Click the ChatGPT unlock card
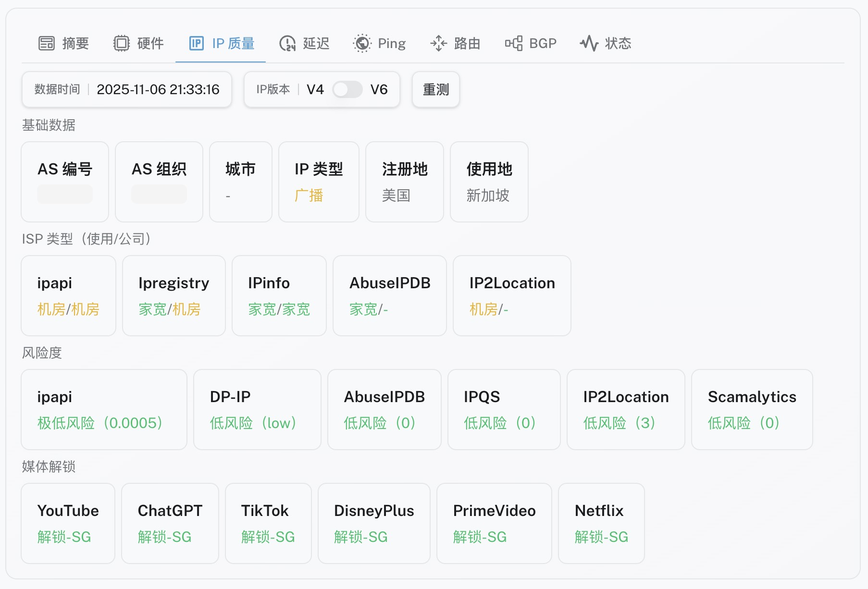The image size is (868, 589). coord(170,523)
